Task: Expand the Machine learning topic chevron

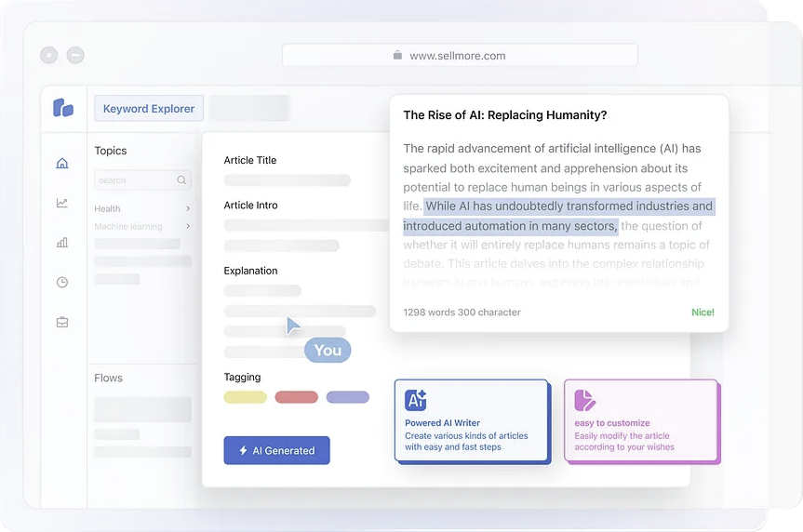Action: pos(188,227)
